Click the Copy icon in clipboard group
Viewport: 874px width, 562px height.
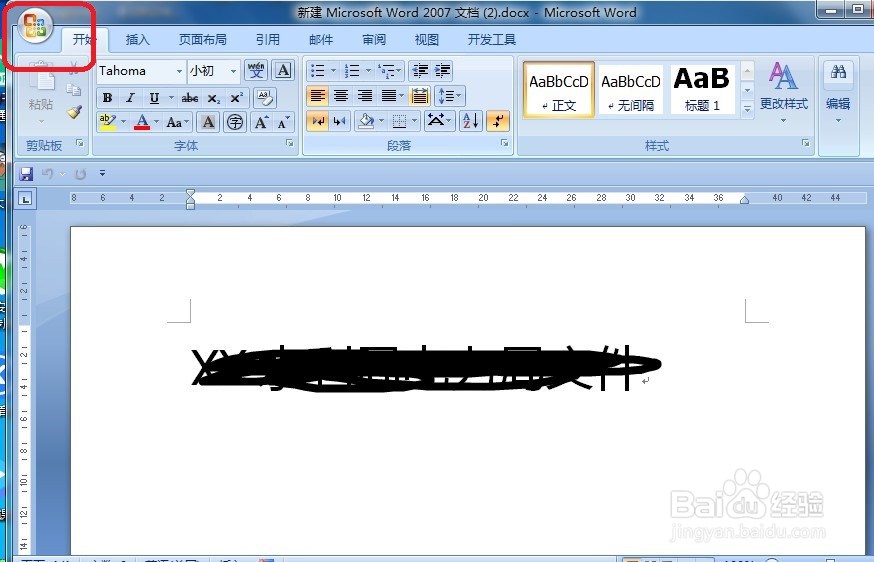point(74,90)
